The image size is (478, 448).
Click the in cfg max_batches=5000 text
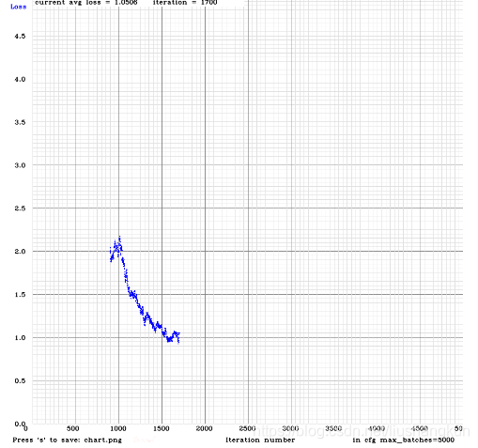coord(403,440)
